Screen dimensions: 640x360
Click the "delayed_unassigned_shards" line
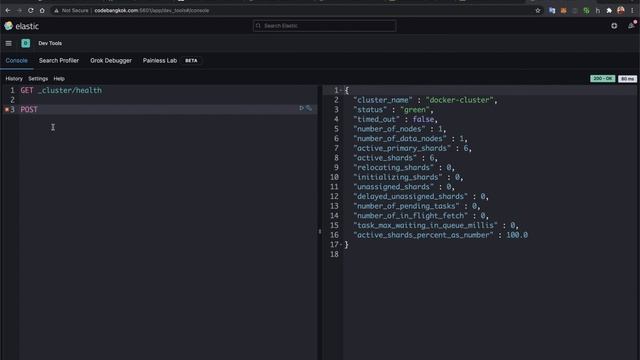pyautogui.click(x=421, y=196)
